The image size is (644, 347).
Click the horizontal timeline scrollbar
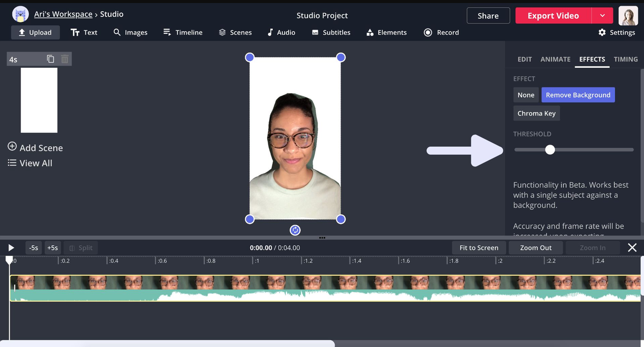point(167,344)
